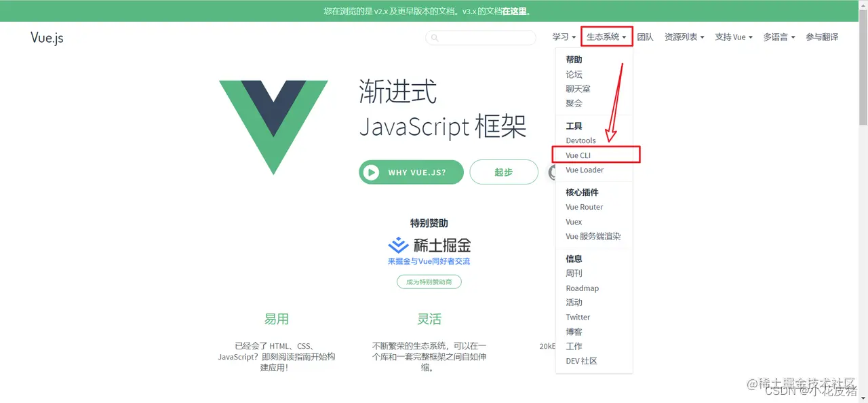Open Devtools from the dropdown menu
This screenshot has height=403, width=868.
pos(580,140)
